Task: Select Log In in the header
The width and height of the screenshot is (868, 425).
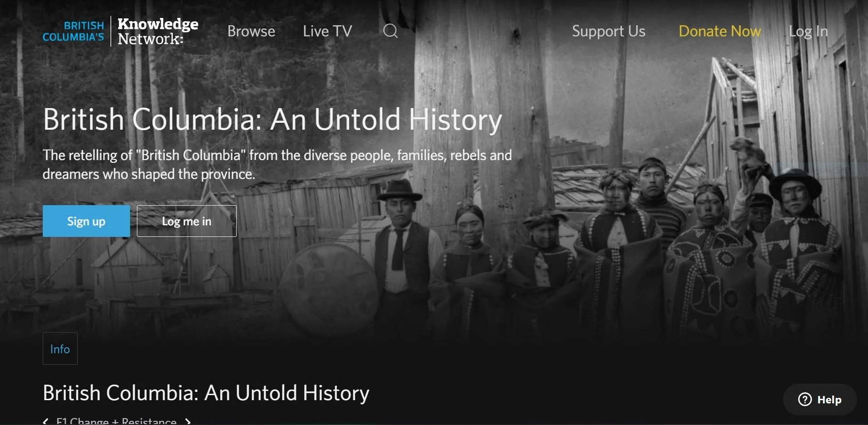Action: (808, 31)
